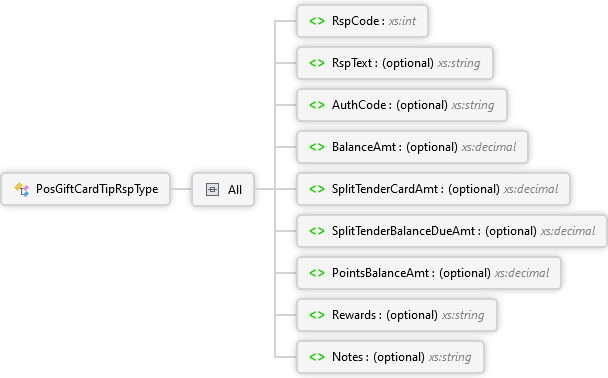Viewport: 608px width, 378px height.
Task: Select the PosGiftCardTipRspType node label
Action: point(97,189)
